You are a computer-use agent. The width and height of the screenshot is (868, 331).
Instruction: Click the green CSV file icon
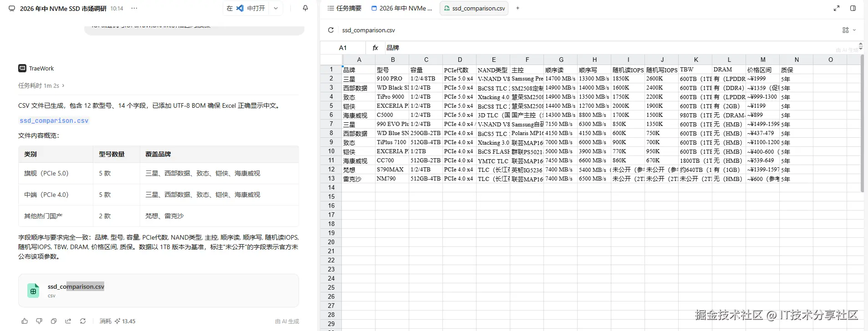[33, 291]
